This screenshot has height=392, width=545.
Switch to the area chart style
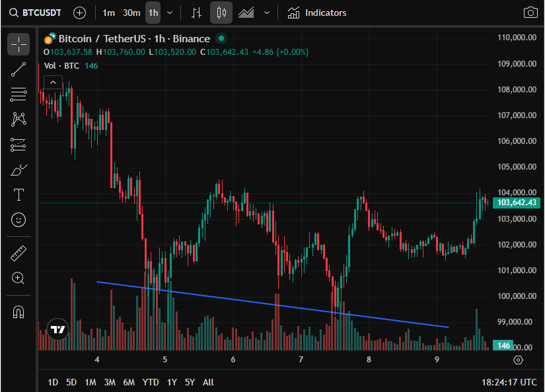pyautogui.click(x=246, y=13)
